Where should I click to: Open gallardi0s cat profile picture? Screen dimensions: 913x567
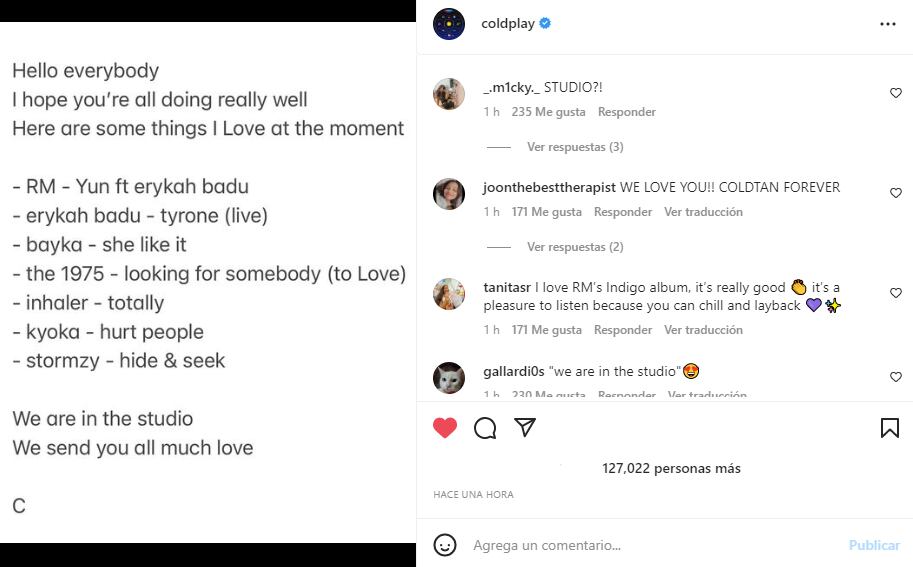pyautogui.click(x=449, y=378)
